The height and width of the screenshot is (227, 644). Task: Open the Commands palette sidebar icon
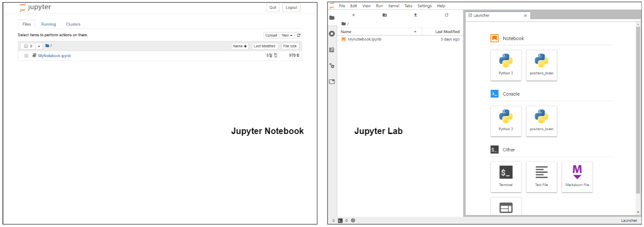point(332,49)
